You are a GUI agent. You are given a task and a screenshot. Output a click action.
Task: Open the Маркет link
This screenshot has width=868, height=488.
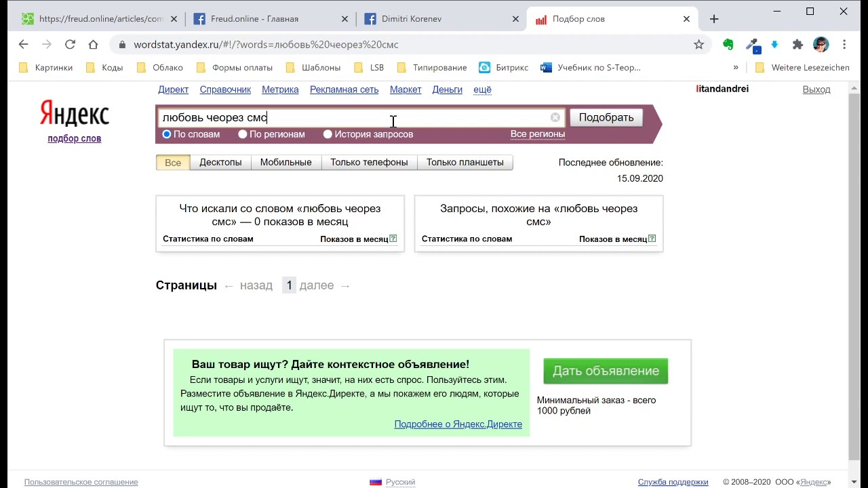(x=406, y=89)
